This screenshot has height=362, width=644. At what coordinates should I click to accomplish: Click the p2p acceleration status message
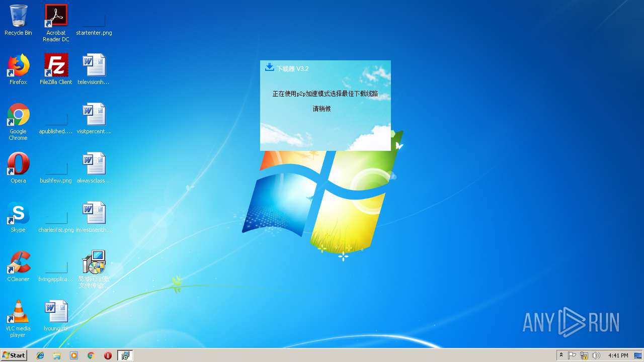point(325,94)
